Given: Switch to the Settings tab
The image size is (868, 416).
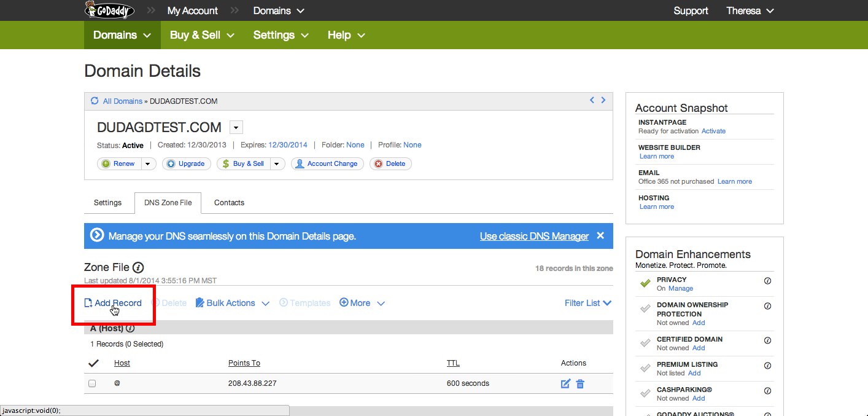Looking at the screenshot, I should point(107,203).
